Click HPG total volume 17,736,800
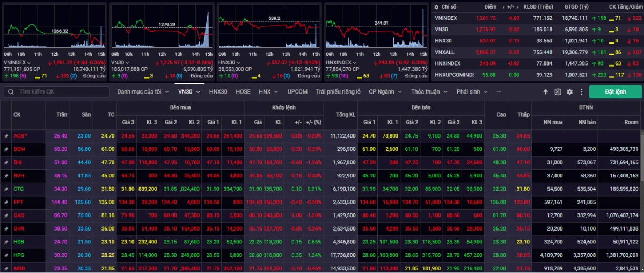644x273 pixels. coord(341,255)
